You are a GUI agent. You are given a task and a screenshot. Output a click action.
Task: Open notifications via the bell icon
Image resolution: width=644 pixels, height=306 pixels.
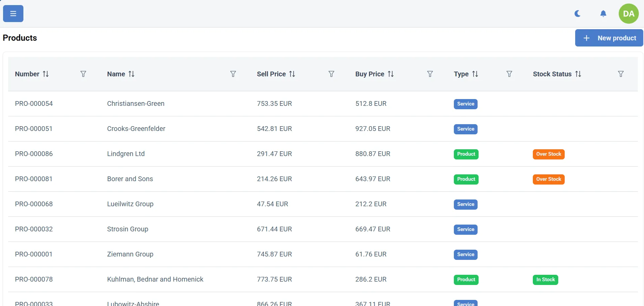[603, 14]
